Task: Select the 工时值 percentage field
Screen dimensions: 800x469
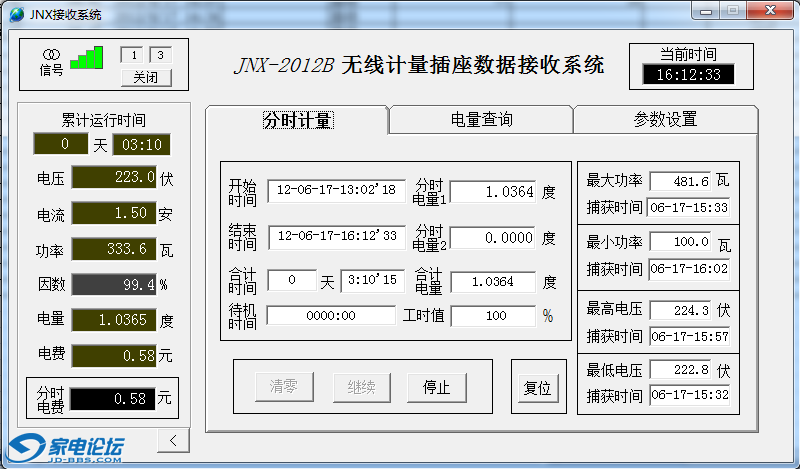Action: (493, 316)
